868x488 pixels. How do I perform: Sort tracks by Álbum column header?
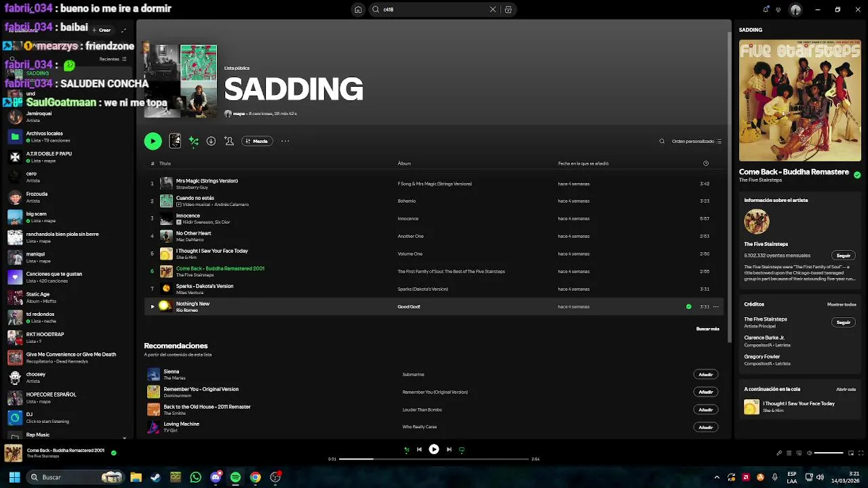(x=404, y=163)
